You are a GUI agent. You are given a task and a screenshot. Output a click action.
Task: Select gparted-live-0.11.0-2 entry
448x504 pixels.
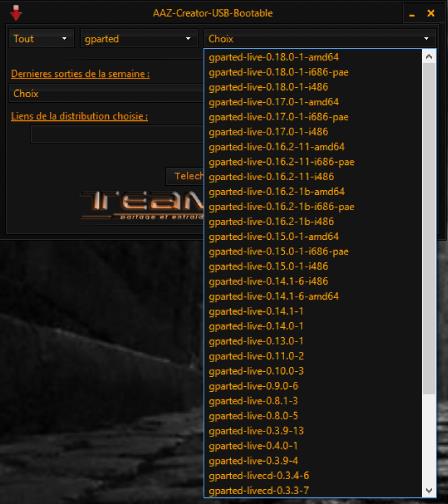click(x=313, y=356)
